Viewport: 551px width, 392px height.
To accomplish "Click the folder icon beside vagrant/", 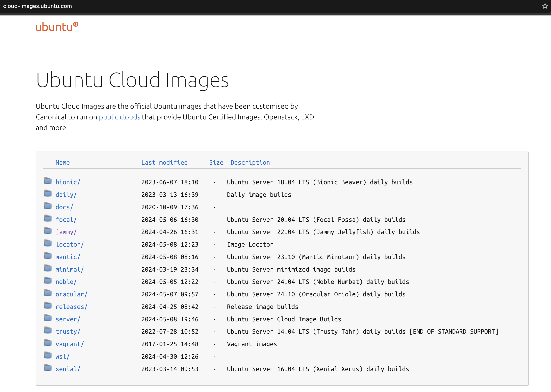I will click(48, 343).
